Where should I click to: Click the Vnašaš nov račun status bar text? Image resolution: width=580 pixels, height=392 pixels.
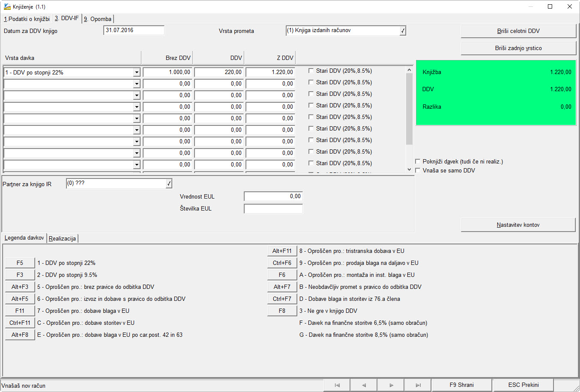click(x=23, y=386)
